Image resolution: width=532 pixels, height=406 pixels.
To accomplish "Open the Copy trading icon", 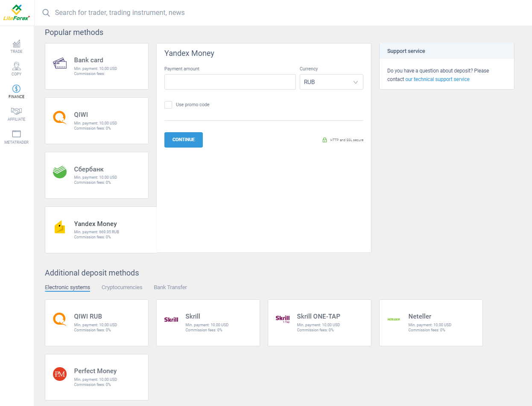I will (x=17, y=66).
